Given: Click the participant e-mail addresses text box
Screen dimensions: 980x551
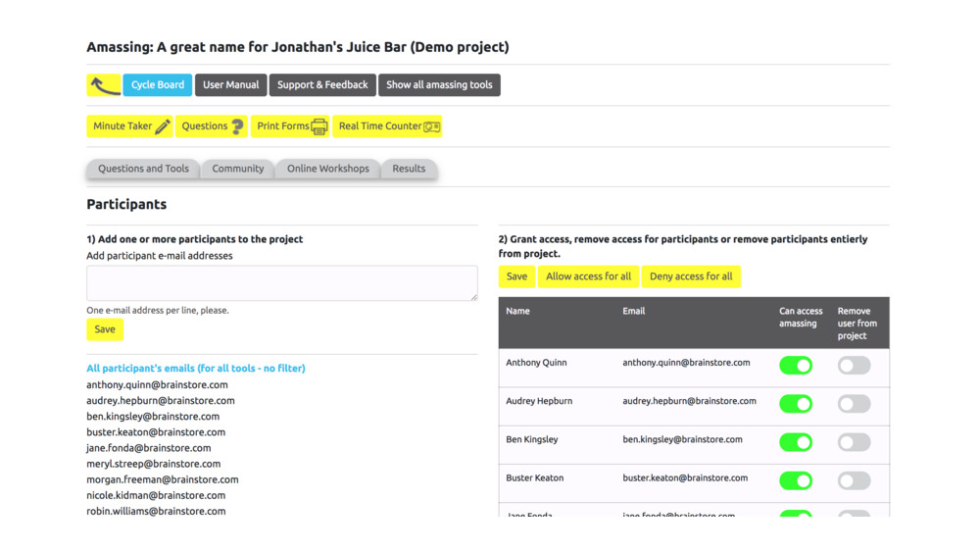Looking at the screenshot, I should click(281, 283).
